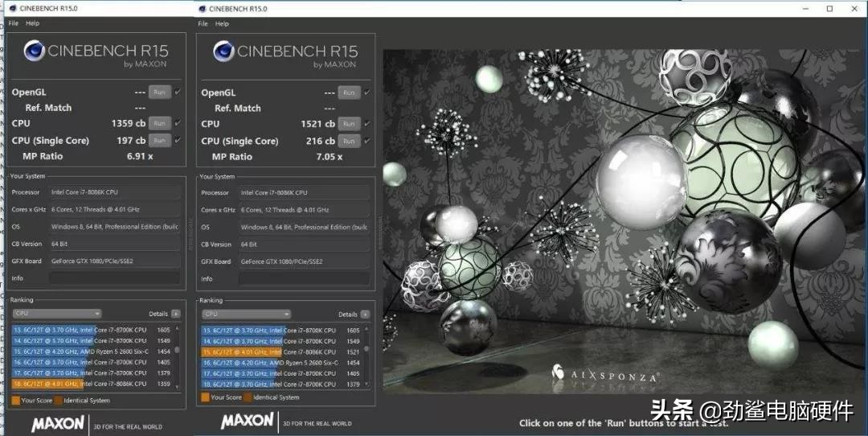Screen dimensions: 868x436
Task: Click 6.91 x MP Ratio value
Action: click(140, 156)
